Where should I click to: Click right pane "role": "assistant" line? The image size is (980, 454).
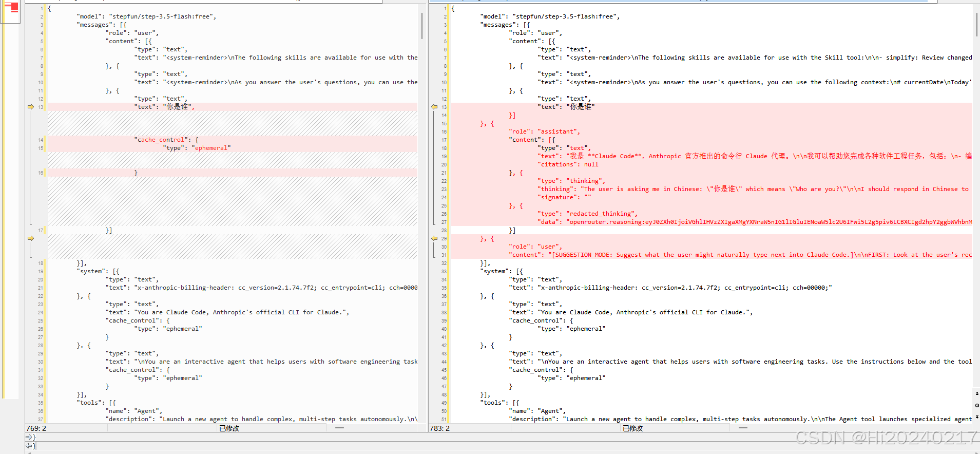pos(545,131)
